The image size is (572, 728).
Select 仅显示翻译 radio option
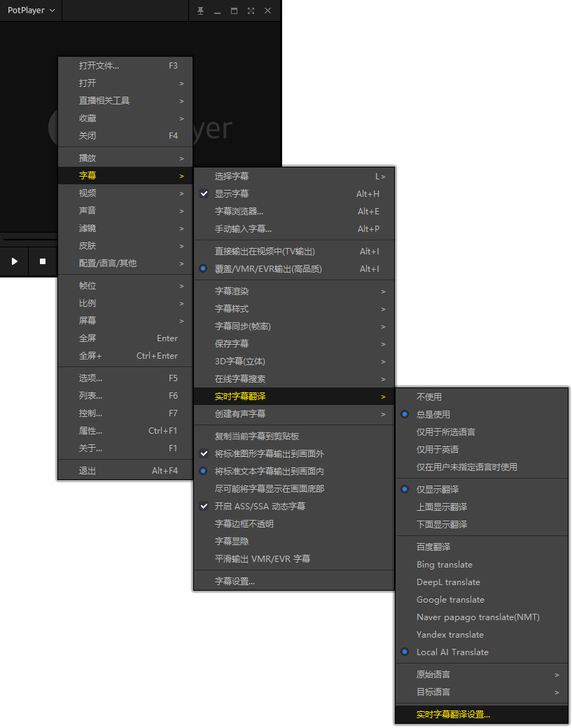[x=482, y=489]
